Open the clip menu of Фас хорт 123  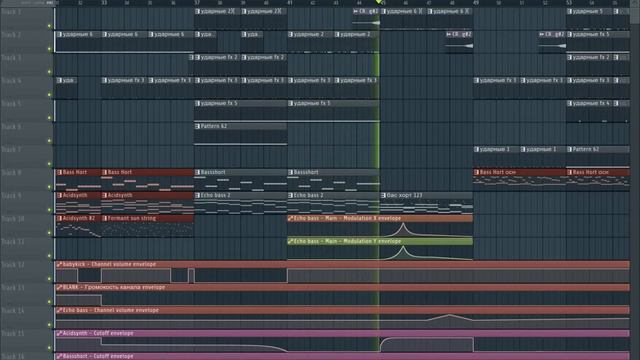384,196
